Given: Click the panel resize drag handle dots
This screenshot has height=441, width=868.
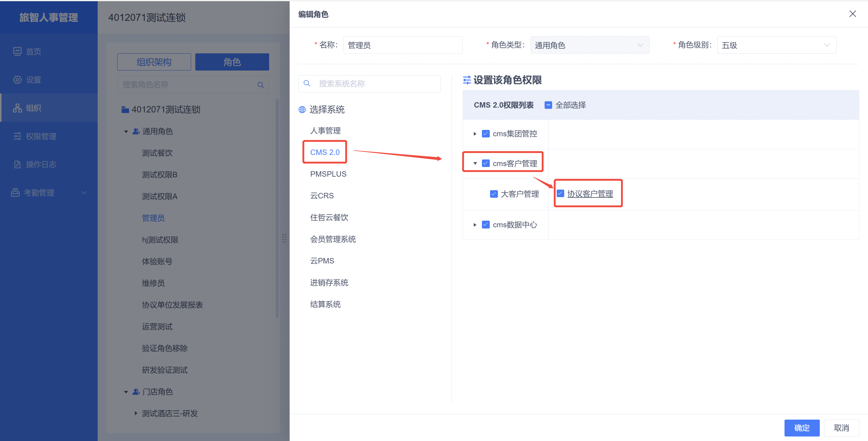Looking at the screenshot, I should [x=284, y=238].
